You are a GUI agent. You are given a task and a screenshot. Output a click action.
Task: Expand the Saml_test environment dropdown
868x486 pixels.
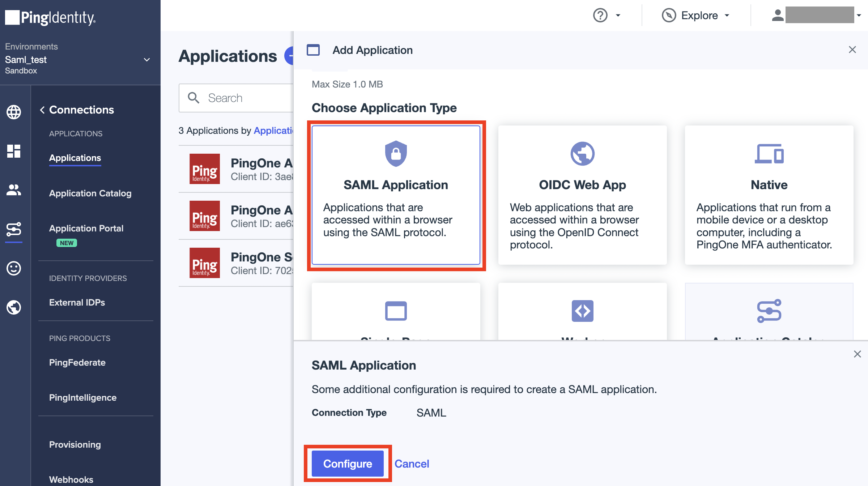tap(147, 60)
